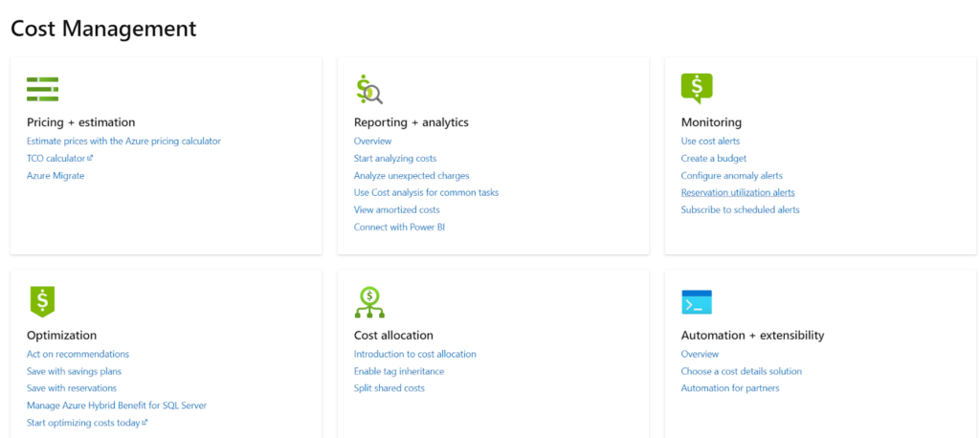Select Start analyzing costs link
980x438 pixels.
395,158
